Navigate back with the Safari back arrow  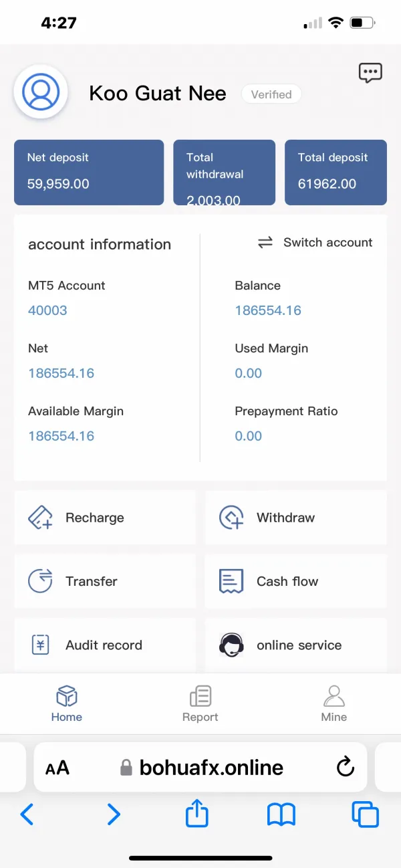point(27,815)
